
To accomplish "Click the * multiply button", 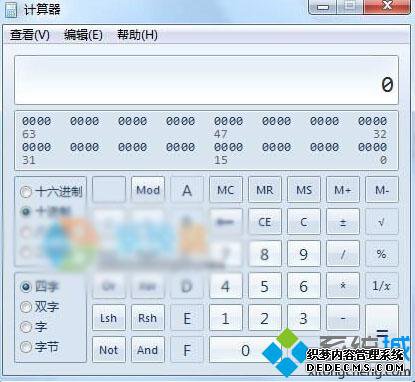I will 343,286.
